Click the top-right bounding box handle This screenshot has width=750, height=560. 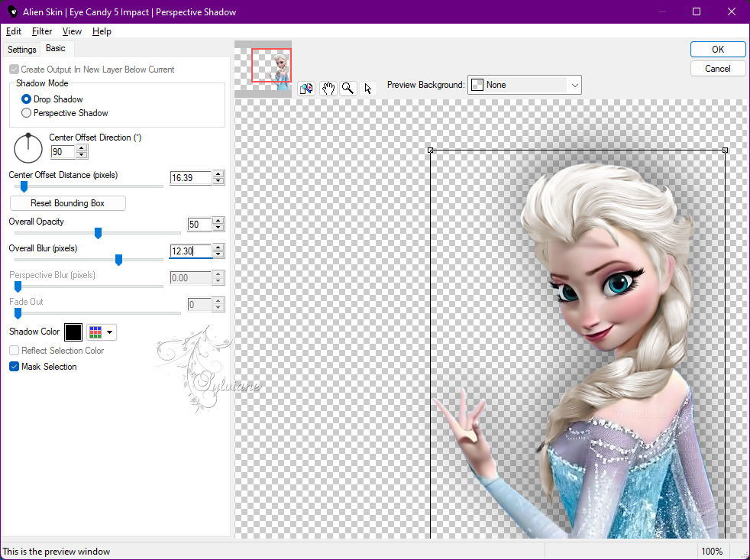click(x=725, y=151)
